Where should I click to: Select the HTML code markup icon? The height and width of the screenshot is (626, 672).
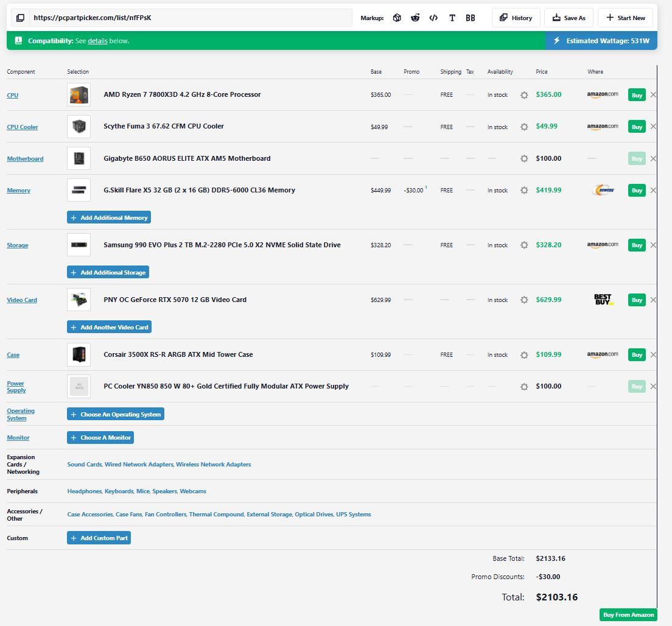click(x=433, y=18)
